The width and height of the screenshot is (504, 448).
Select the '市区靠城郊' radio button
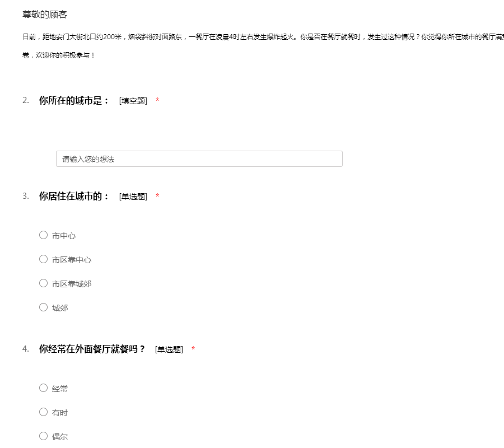pos(44,283)
